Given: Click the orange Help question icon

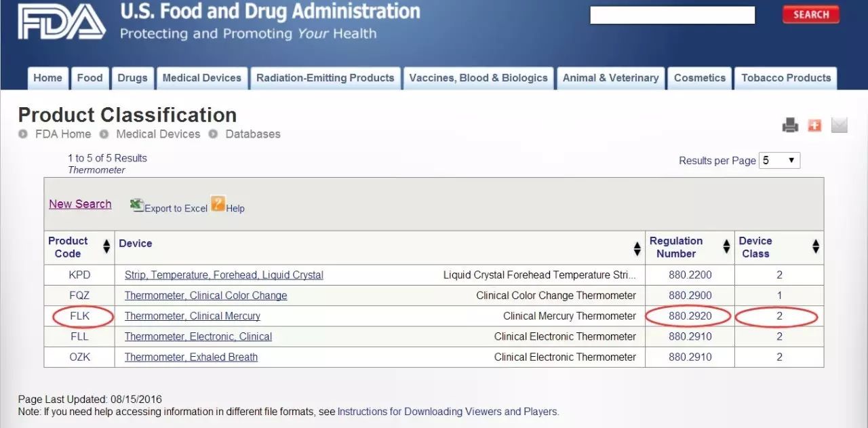Looking at the screenshot, I should point(218,203).
